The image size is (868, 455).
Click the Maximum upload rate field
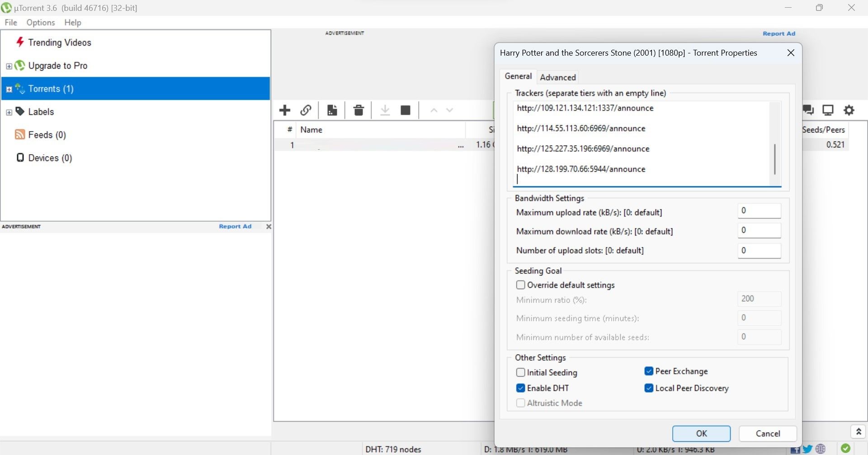(759, 211)
